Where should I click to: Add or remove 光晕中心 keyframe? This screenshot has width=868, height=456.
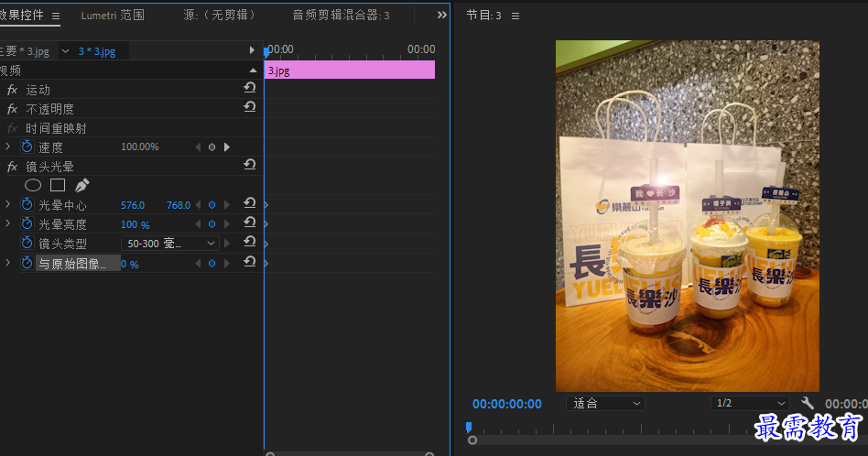pos(212,205)
